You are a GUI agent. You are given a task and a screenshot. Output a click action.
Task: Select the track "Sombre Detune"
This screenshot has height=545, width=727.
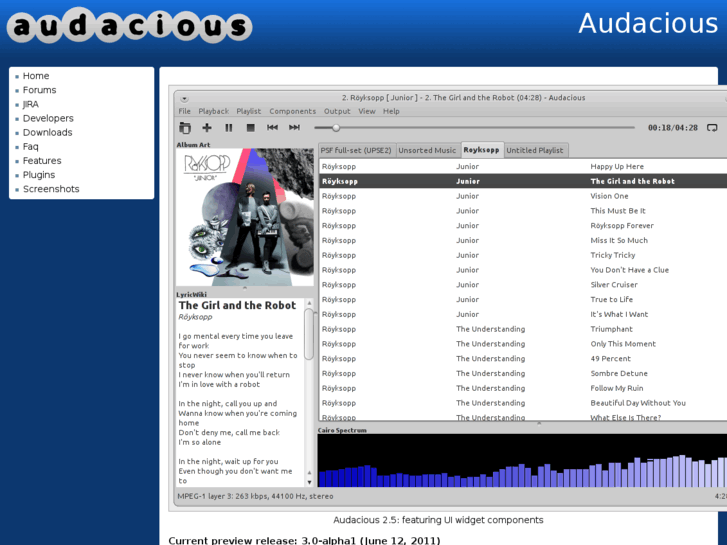click(x=523, y=374)
